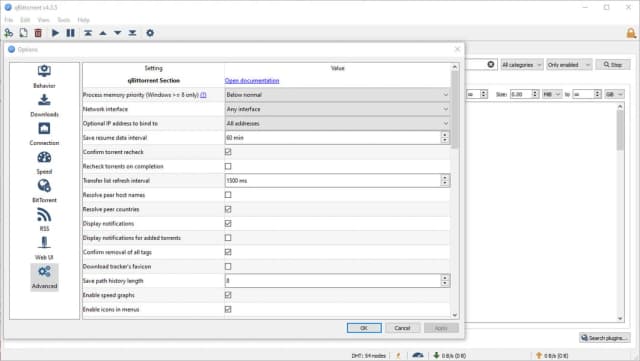Open the RSS options section
Screen dimensions: 640x361
point(44,220)
